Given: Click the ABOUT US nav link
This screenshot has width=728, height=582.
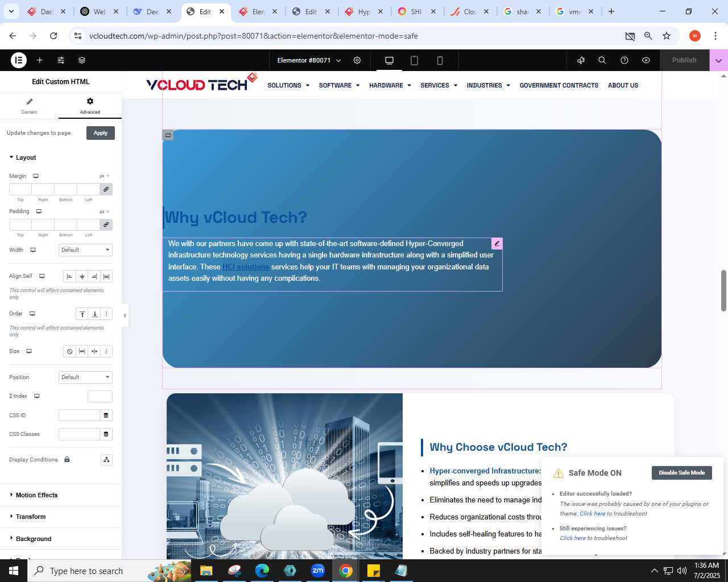Looking at the screenshot, I should tap(623, 85).
